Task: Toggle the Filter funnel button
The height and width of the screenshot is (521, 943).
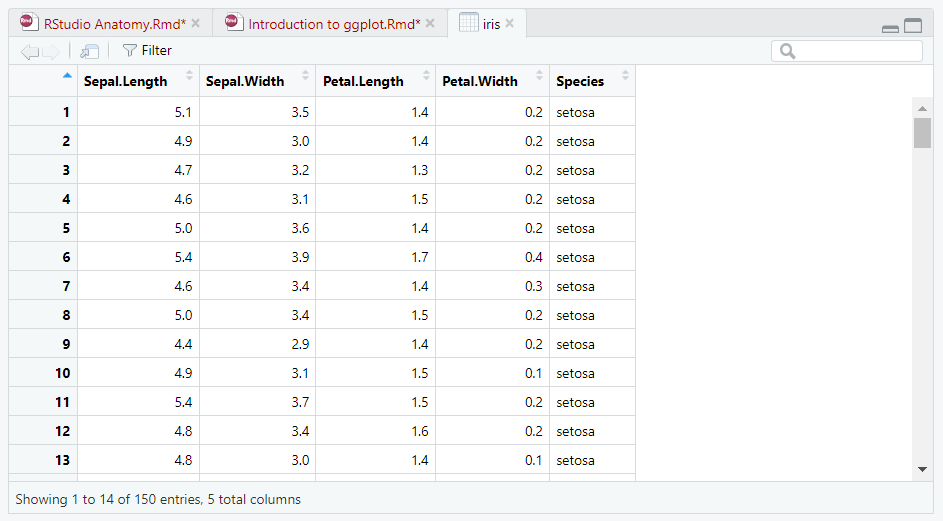Action: click(x=146, y=50)
